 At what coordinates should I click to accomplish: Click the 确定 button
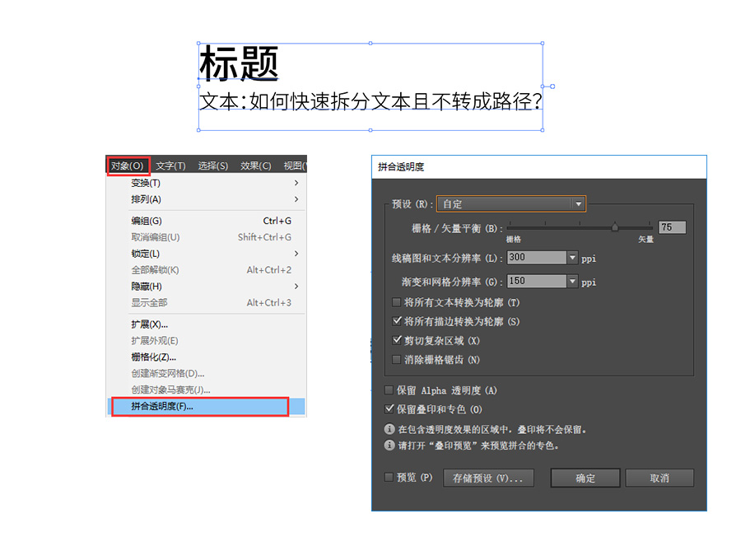coord(585,478)
